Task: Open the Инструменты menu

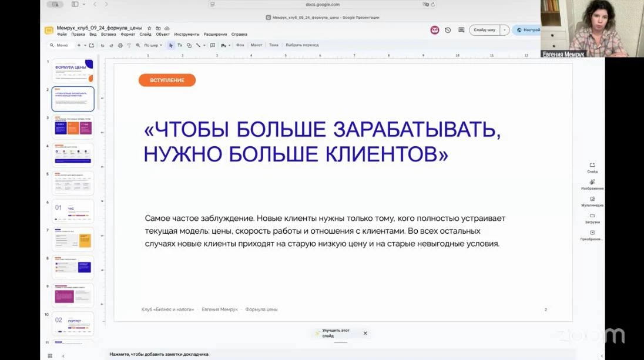Action: 186,35
